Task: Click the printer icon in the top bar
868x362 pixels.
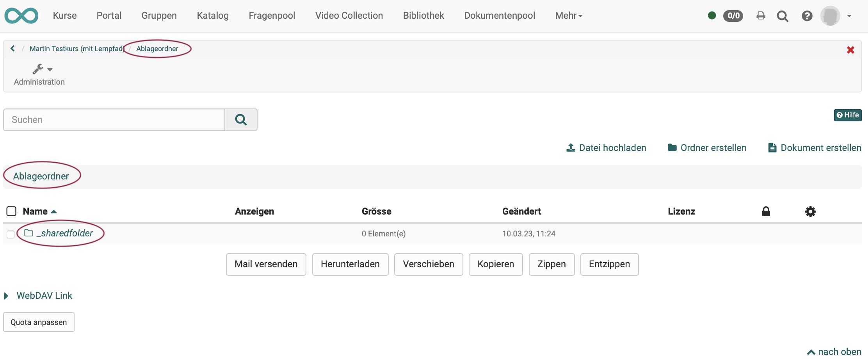Action: (760, 16)
